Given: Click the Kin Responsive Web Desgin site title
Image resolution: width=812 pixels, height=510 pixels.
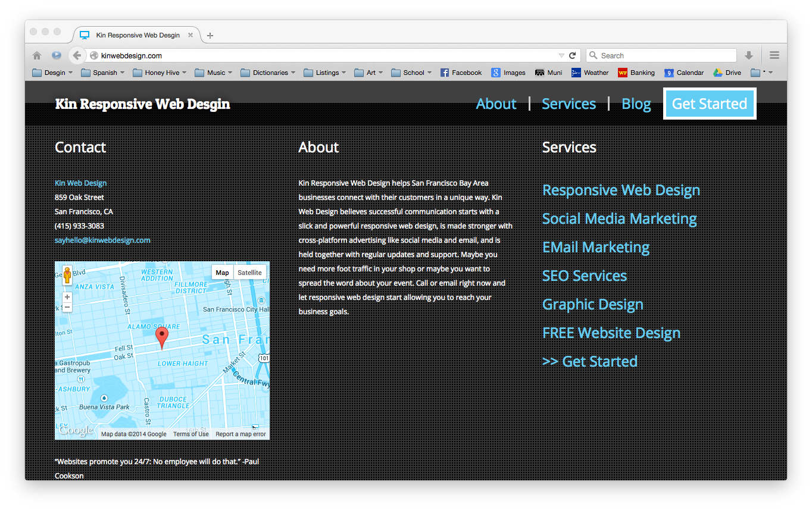Looking at the screenshot, I should pyautogui.click(x=142, y=104).
